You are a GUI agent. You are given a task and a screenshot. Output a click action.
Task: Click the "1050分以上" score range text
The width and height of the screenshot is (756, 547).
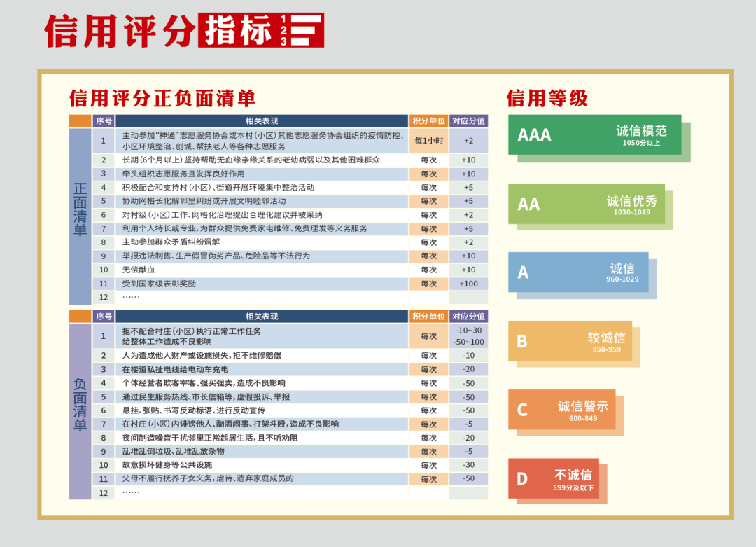(x=641, y=143)
